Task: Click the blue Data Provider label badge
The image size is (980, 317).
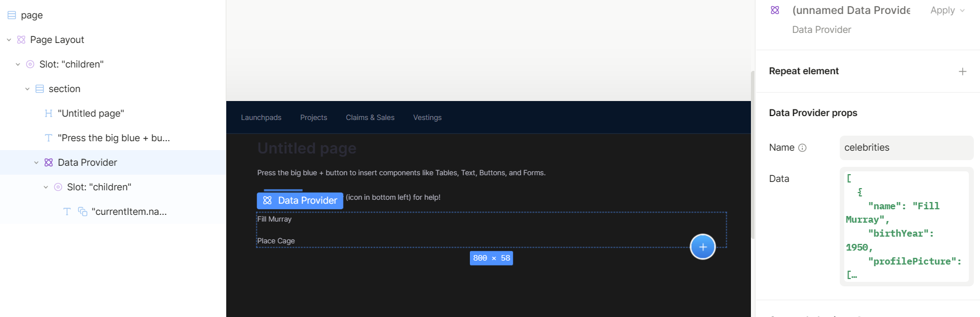Action: 300,200
